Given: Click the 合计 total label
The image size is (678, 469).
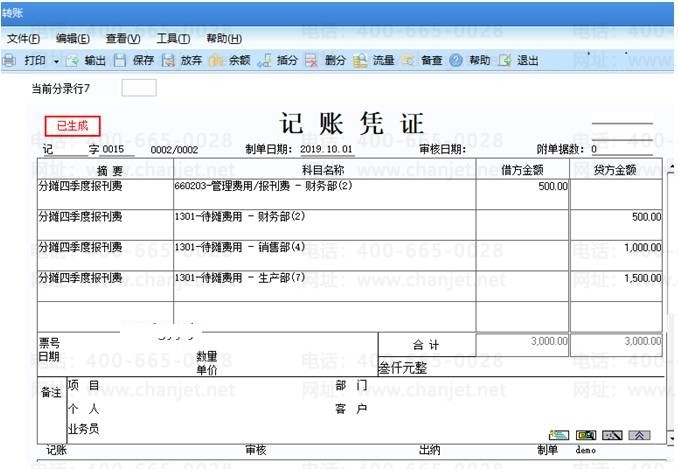Looking at the screenshot, I should pyautogui.click(x=426, y=345).
